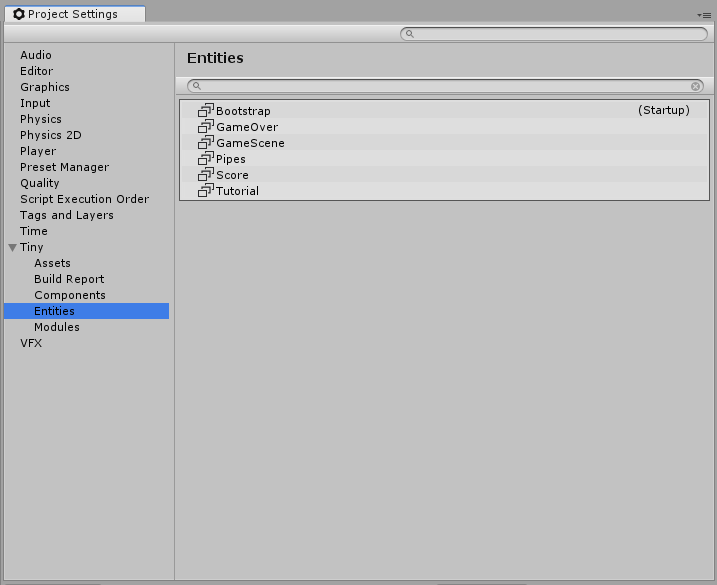Select the Physics 2D settings category

[x=51, y=135]
